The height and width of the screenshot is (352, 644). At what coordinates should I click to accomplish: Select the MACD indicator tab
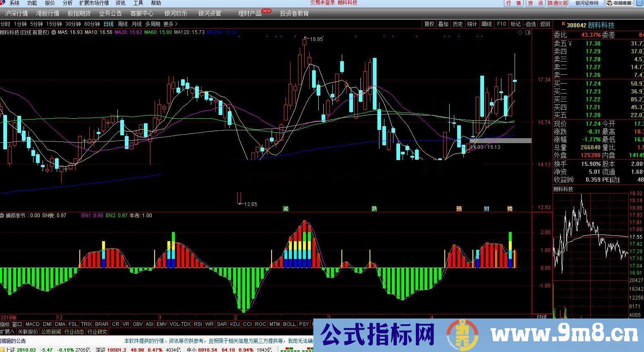(32, 324)
